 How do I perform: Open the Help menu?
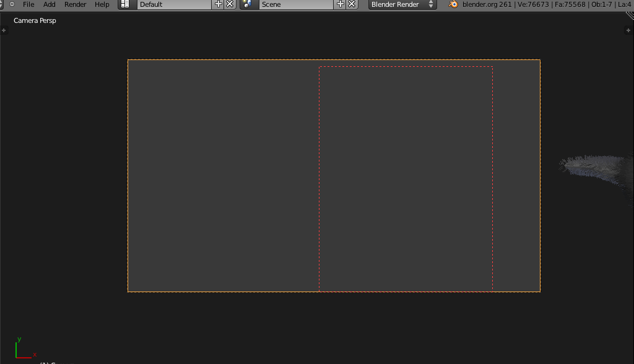102,4
